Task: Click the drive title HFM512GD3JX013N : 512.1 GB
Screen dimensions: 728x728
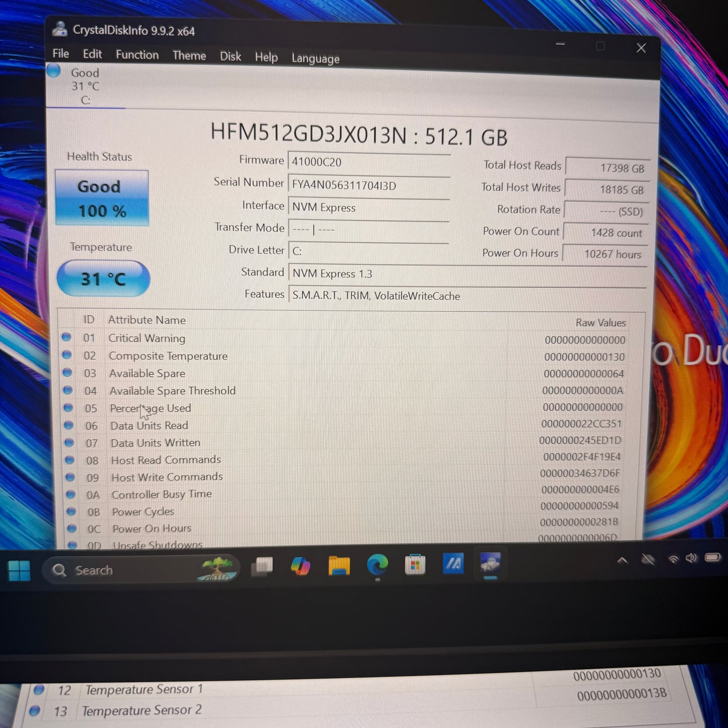Action: coord(359,135)
